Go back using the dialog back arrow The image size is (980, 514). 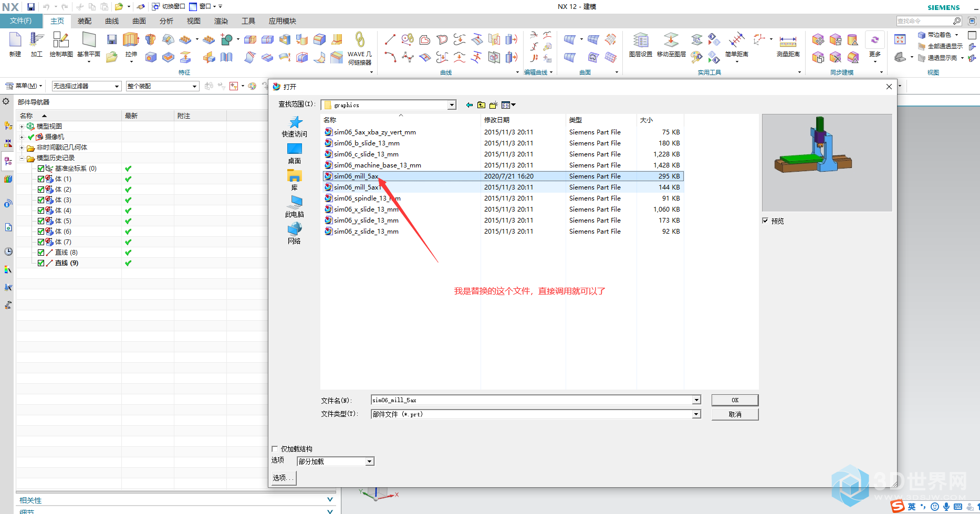pos(469,105)
